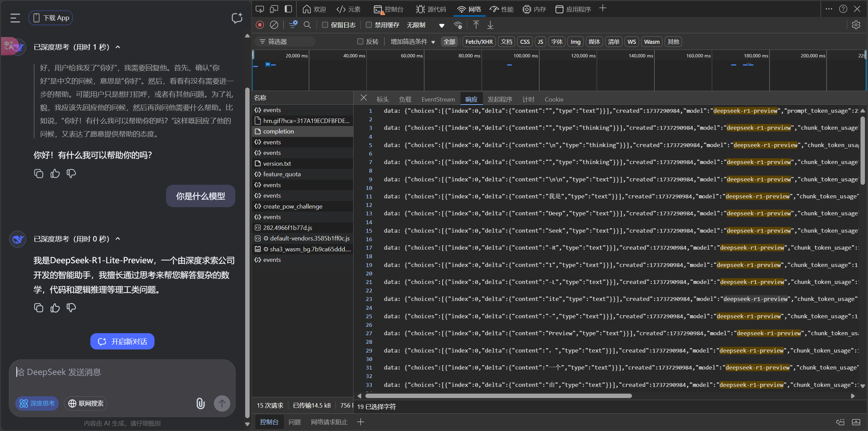This screenshot has width=868, height=431.
Task: Switch to EventStream request tab
Action: [438, 99]
